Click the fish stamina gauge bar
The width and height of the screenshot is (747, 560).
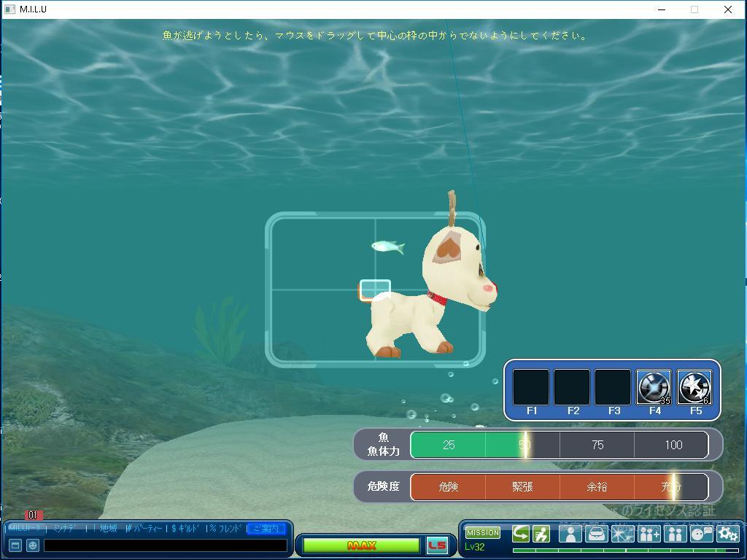(559, 445)
